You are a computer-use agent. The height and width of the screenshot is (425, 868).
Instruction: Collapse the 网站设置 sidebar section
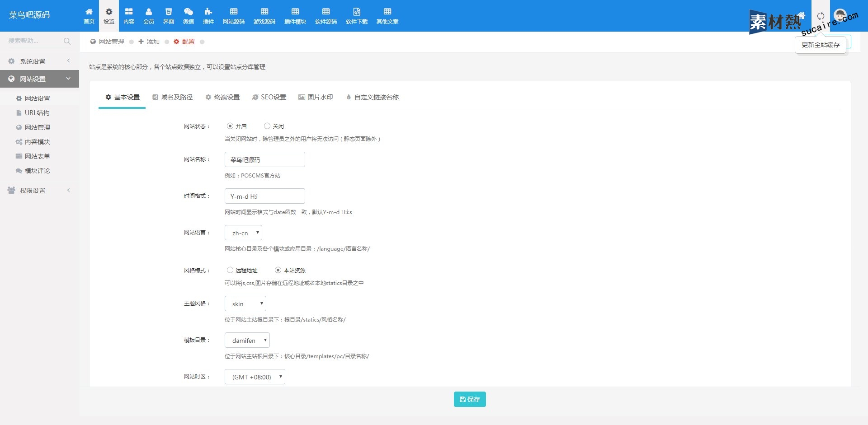pyautogui.click(x=40, y=79)
